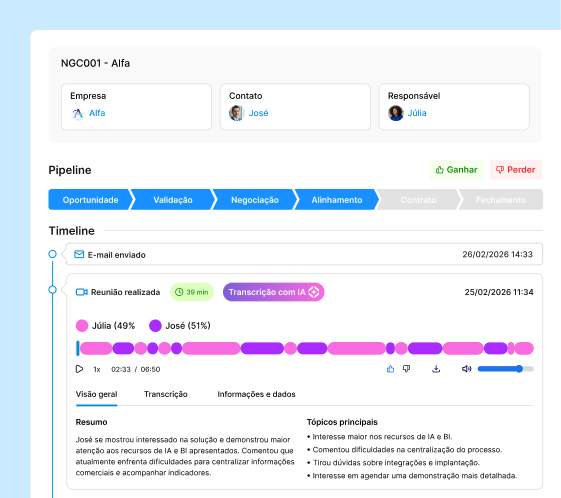The image size is (561, 498).
Task: Open the Transcrição com IA badge
Action: coord(274,292)
